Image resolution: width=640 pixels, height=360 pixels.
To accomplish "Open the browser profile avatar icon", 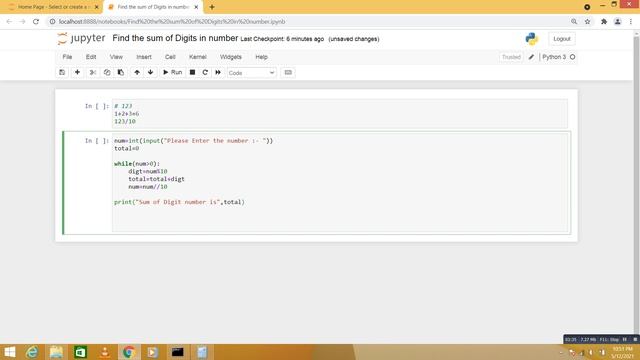I will [618, 22].
